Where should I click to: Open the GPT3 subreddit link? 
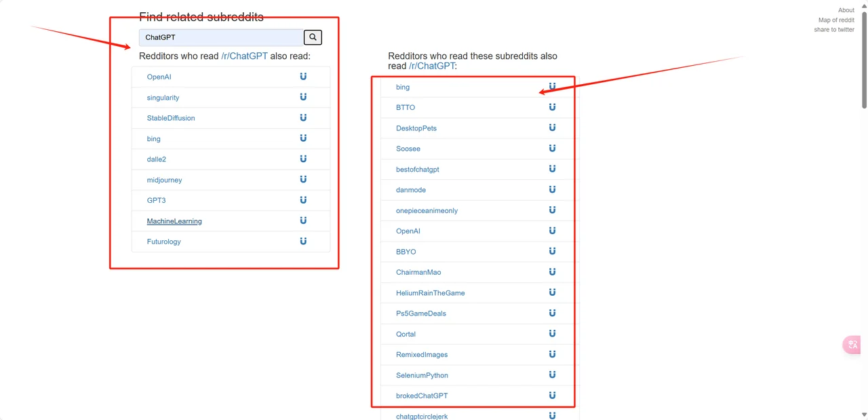[156, 201]
